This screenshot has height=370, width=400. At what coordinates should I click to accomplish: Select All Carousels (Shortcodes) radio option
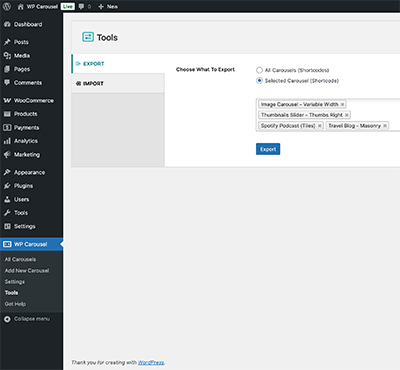pos(259,70)
